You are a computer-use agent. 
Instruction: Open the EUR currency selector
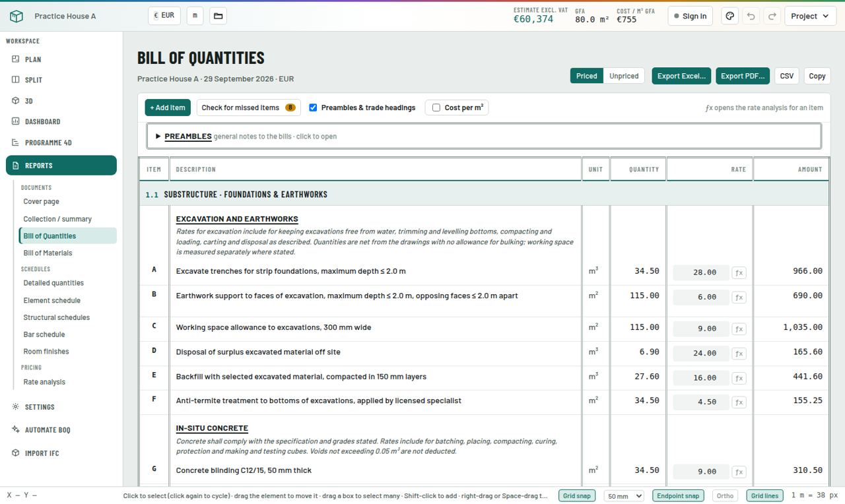(164, 16)
